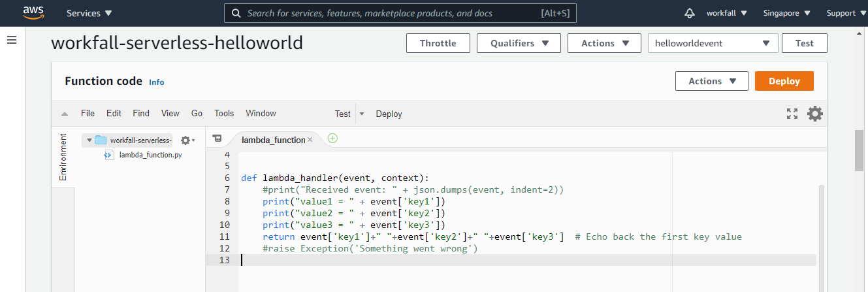The width and height of the screenshot is (868, 292).
Task: Toggle the Environment side panel
Action: 63,157
